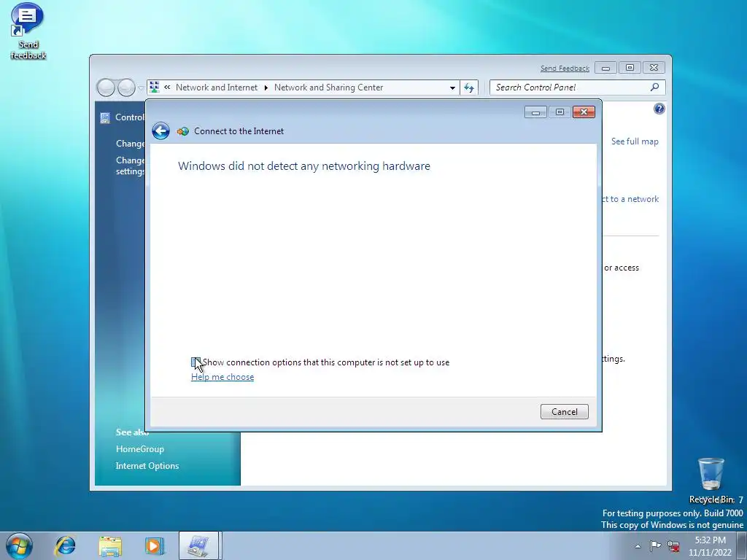Maximize the Connect to the Internet dialog
The image size is (747, 560).
pyautogui.click(x=560, y=112)
